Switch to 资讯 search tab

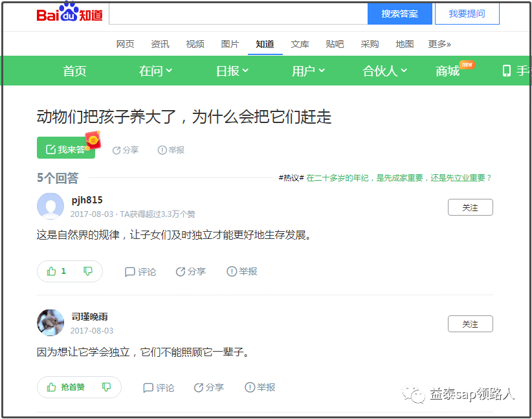[x=160, y=44]
